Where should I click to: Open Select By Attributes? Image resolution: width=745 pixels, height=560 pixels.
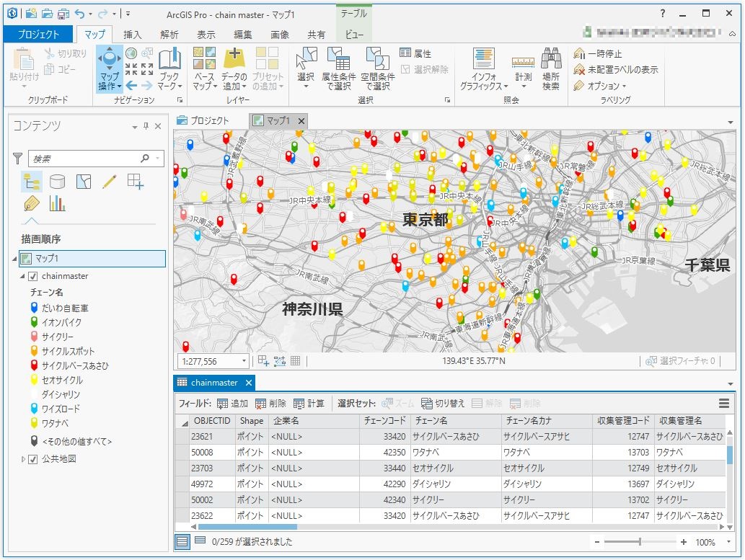point(338,68)
